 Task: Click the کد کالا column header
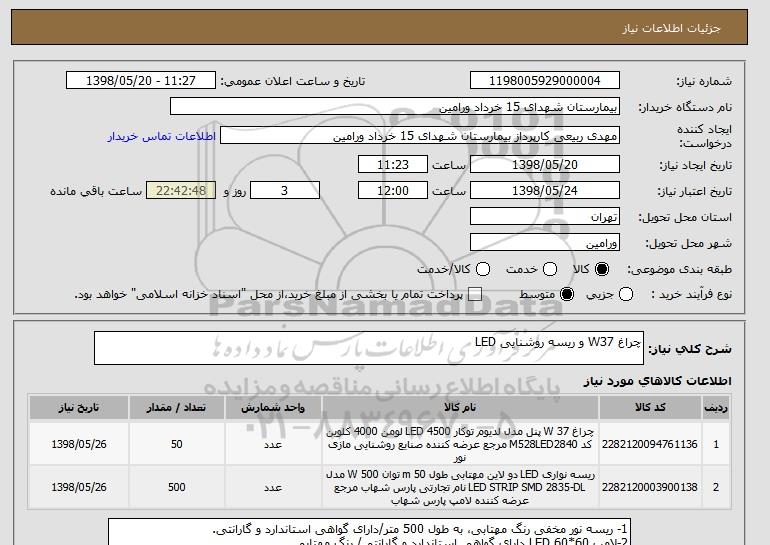[650, 408]
